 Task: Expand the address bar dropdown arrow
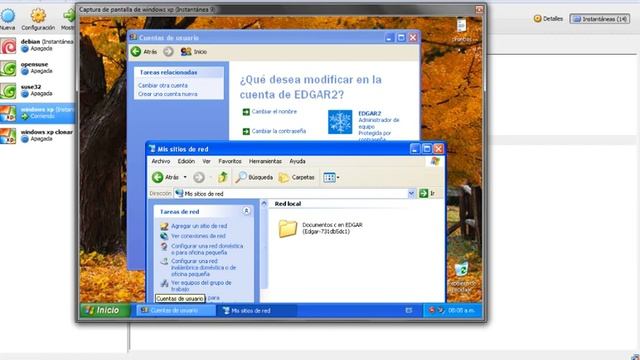point(411,193)
